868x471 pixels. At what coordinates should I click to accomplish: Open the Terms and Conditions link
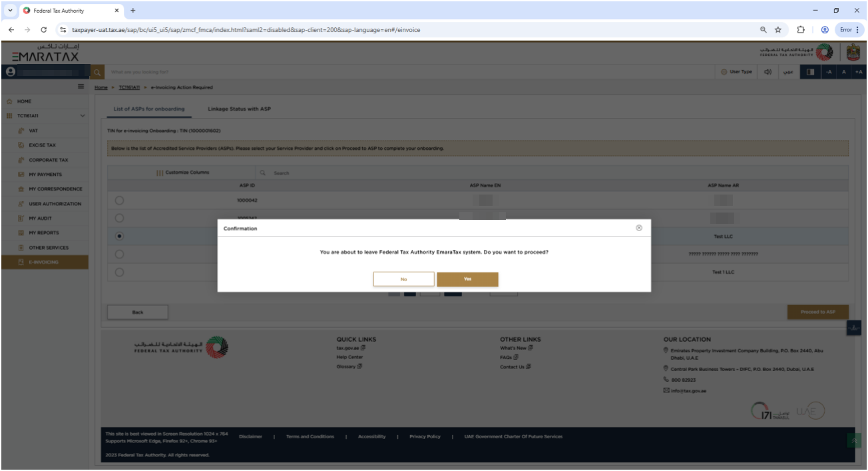(310, 436)
